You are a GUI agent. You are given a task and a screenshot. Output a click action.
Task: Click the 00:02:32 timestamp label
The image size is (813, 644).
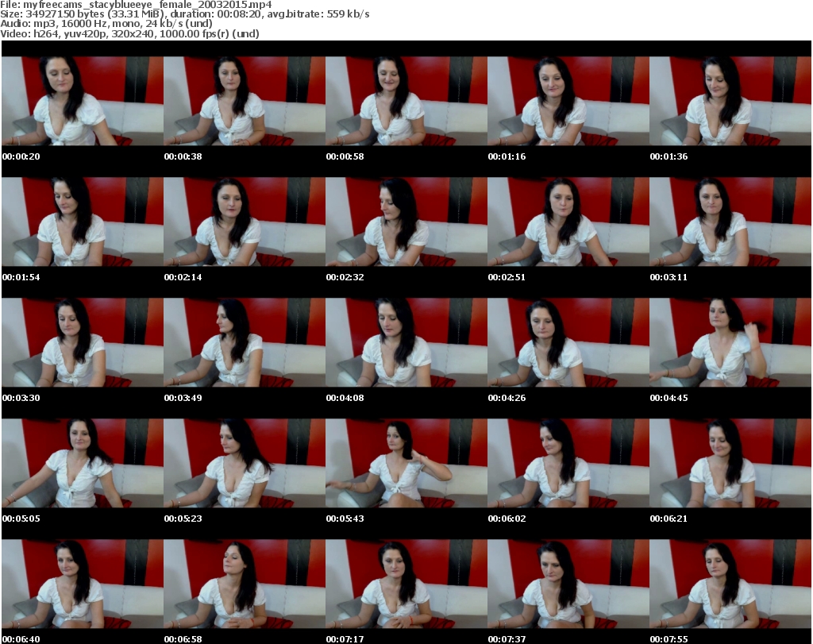[345, 277]
